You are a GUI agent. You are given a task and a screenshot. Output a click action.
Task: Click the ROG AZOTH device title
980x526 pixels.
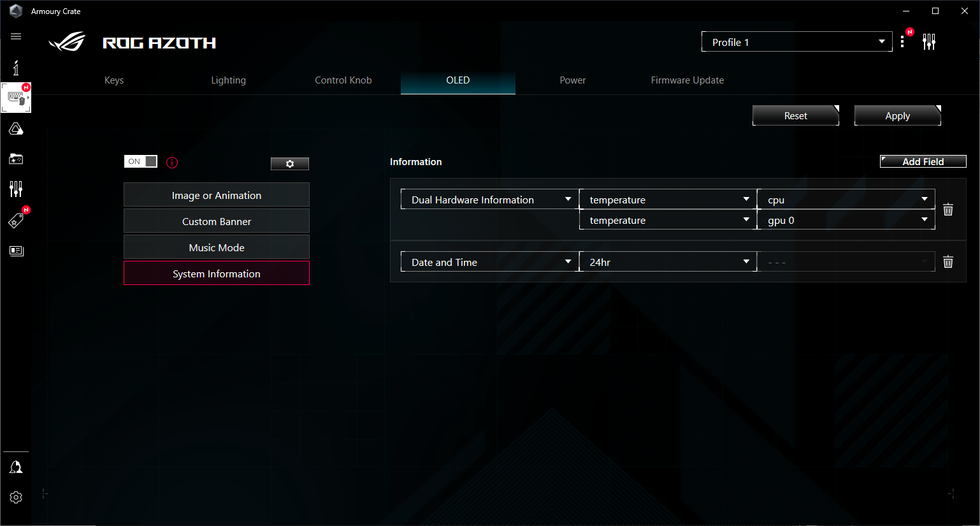click(159, 43)
